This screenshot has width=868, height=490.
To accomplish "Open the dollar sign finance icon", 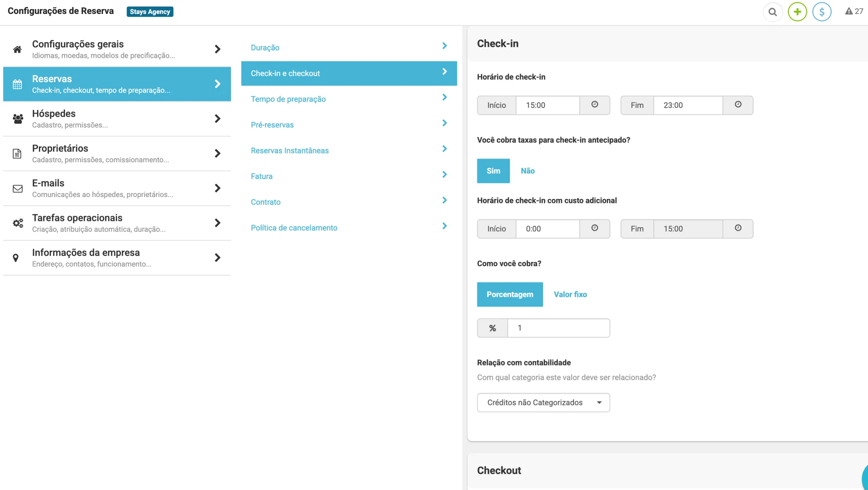I will coord(821,12).
